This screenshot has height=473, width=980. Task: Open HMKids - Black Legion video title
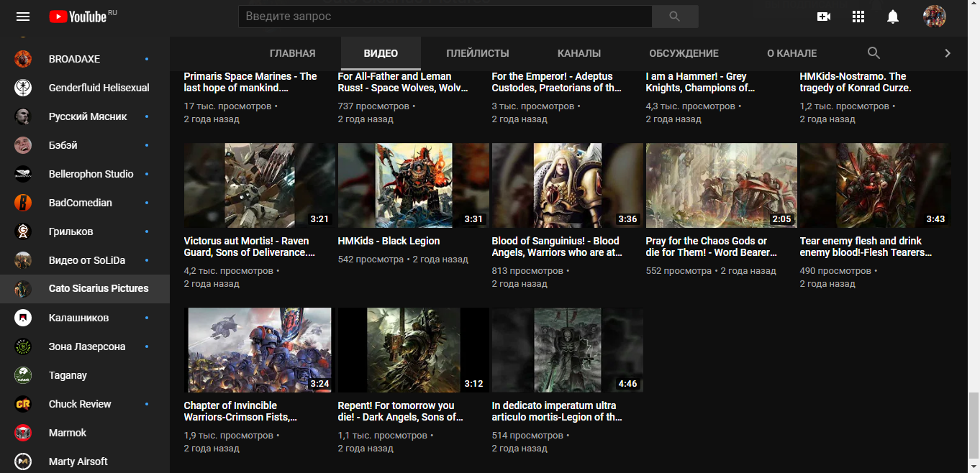tap(389, 241)
